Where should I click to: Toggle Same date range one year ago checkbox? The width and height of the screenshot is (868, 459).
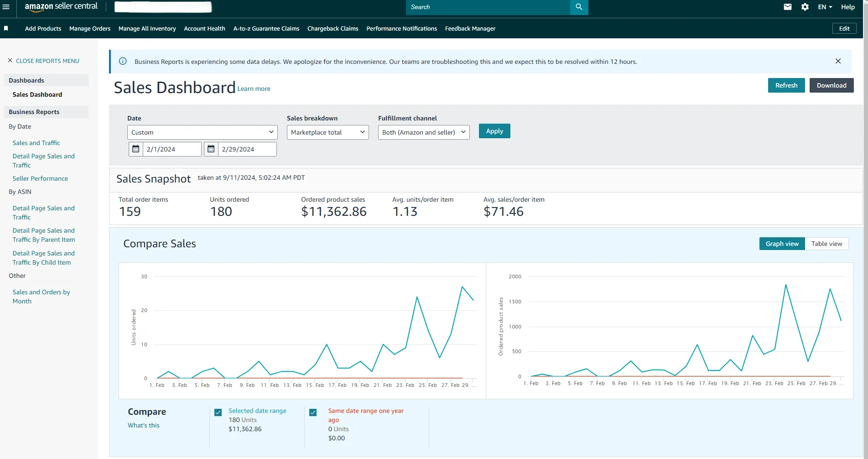pyautogui.click(x=313, y=412)
